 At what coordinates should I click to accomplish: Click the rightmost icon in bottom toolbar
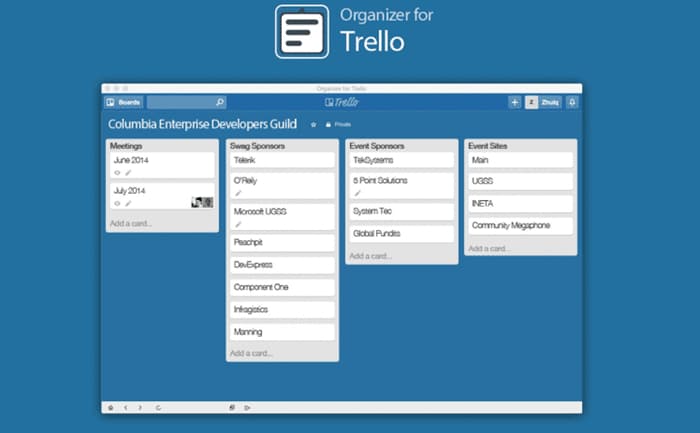point(247,408)
